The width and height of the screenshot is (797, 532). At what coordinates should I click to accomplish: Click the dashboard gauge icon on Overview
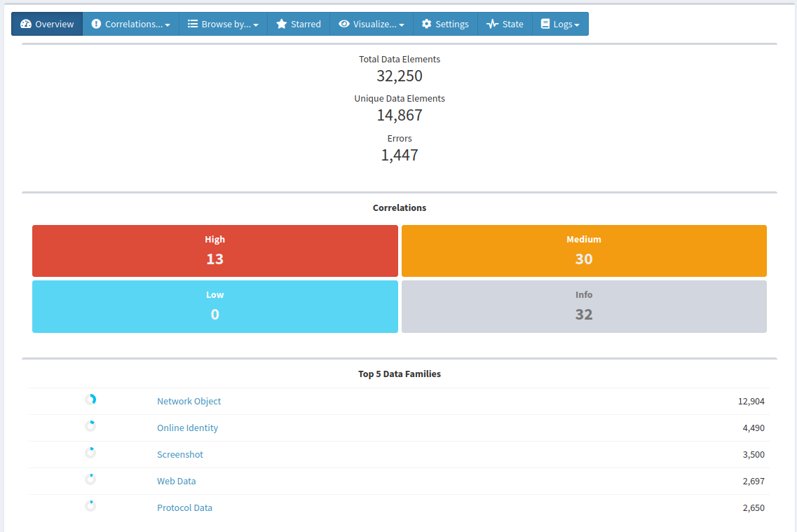point(26,24)
